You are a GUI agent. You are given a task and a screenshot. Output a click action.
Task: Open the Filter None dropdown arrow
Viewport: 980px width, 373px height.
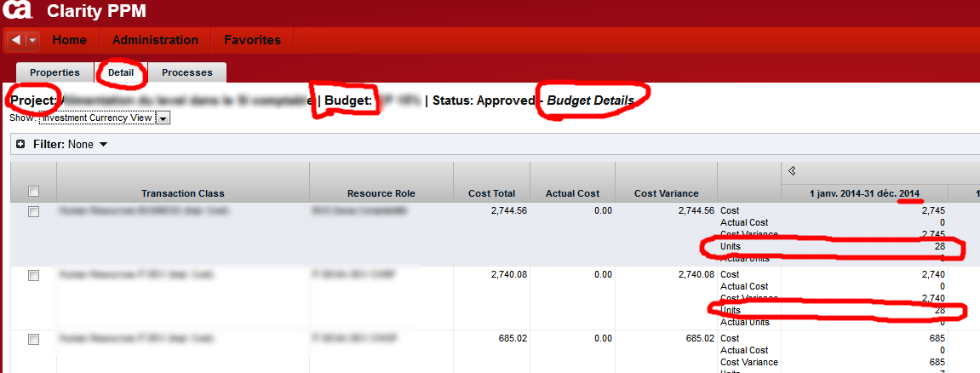pos(103,144)
